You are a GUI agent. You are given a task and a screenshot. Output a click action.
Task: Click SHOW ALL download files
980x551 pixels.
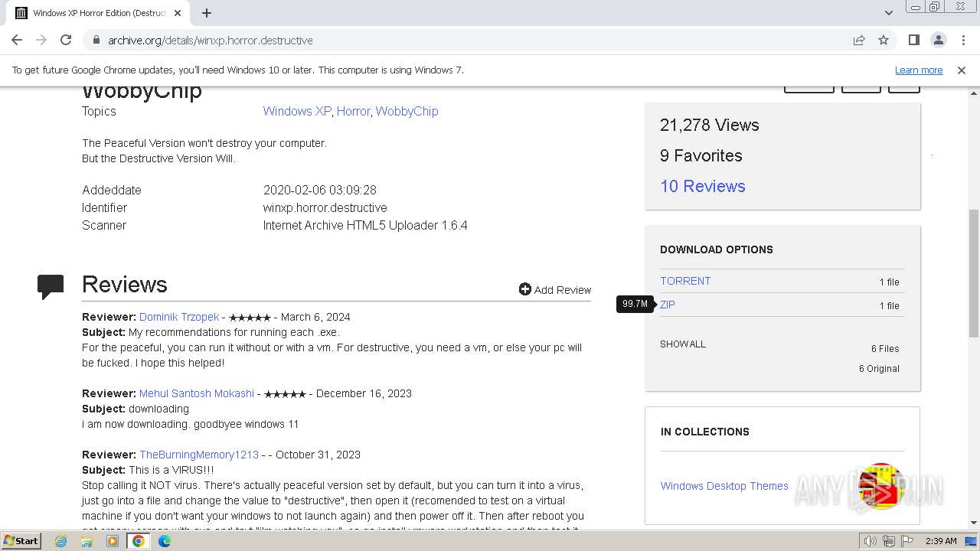click(x=683, y=344)
